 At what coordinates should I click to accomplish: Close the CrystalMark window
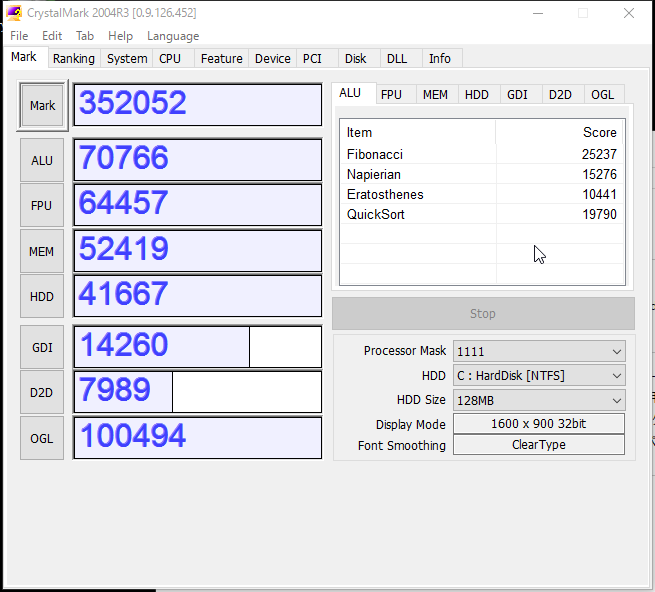click(629, 13)
